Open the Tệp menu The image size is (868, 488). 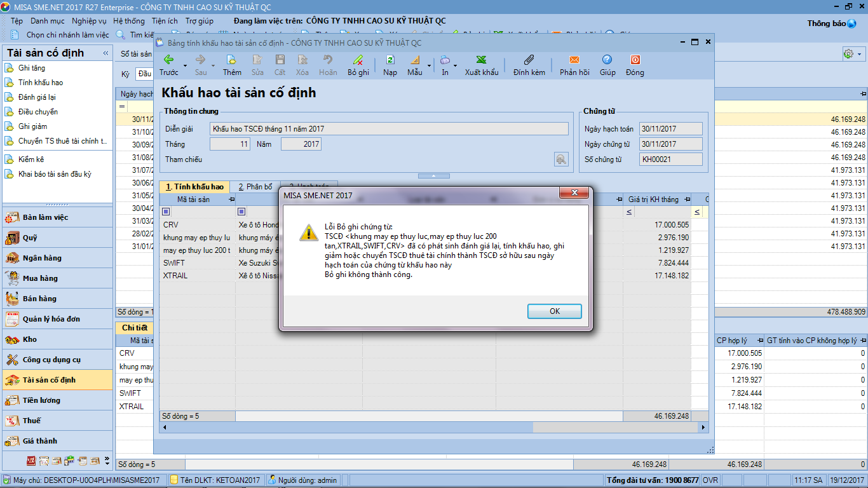pyautogui.click(x=17, y=21)
